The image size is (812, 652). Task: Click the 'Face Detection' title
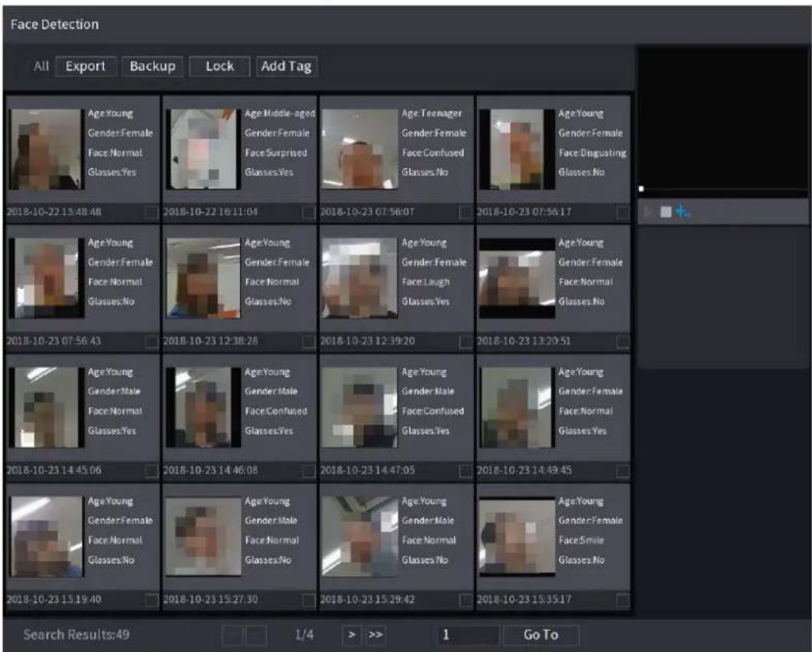[55, 24]
